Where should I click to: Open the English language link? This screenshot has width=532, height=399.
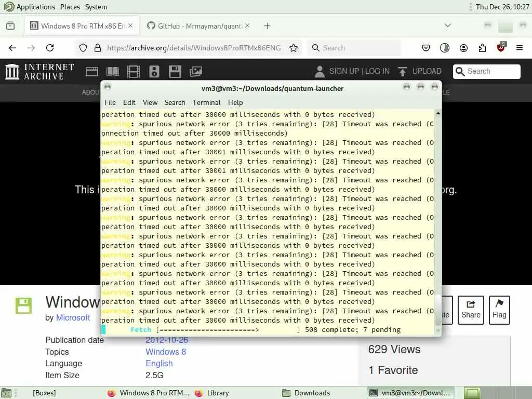(x=159, y=363)
